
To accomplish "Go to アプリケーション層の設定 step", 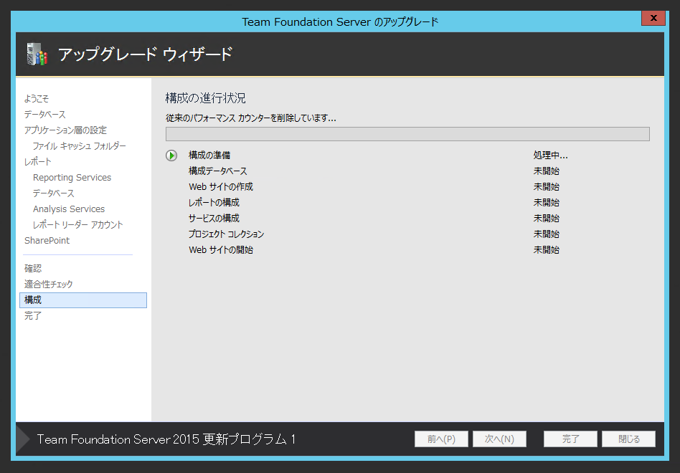I will (65, 130).
